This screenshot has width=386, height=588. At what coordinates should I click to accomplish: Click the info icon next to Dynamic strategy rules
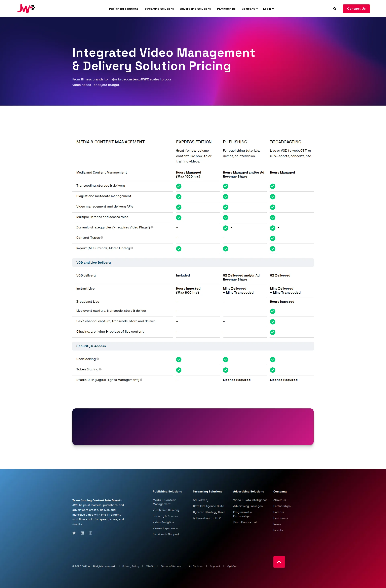[152, 227]
